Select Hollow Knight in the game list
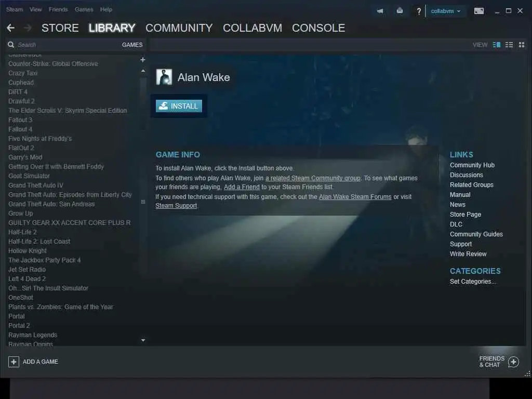 28,251
